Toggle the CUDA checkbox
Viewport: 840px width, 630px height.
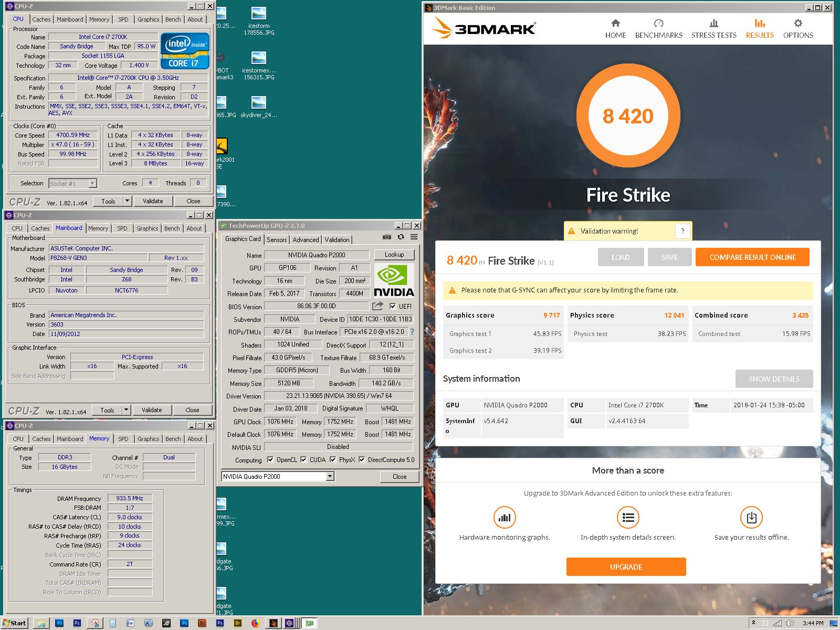click(303, 460)
